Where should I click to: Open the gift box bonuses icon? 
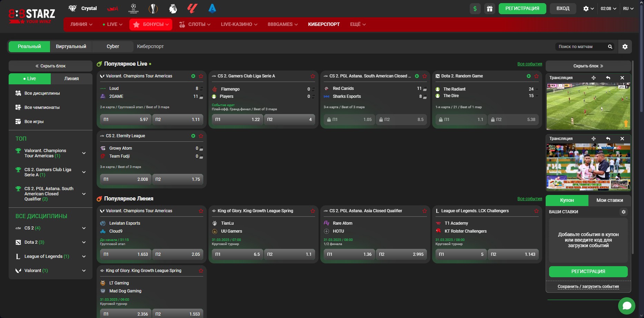point(490,9)
